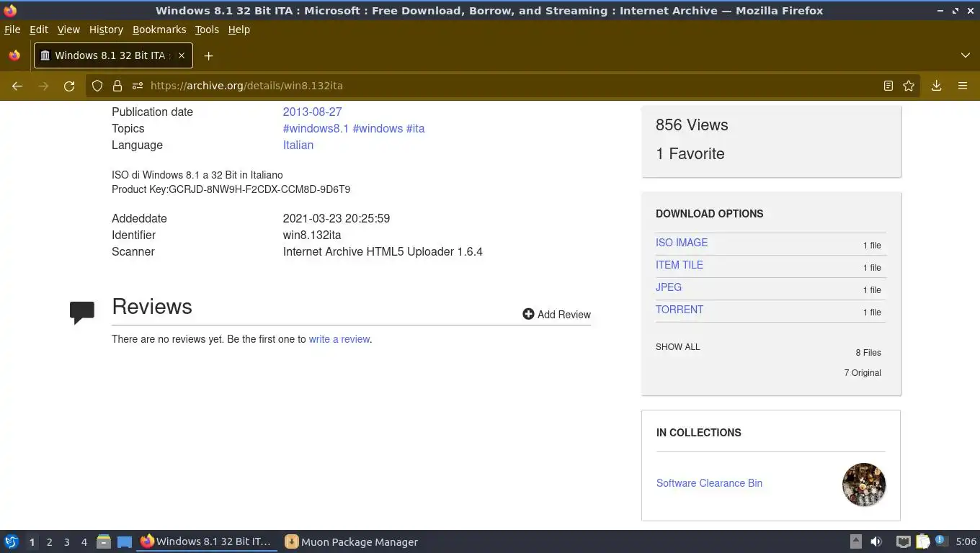Click the Add Review button
Screen dimensions: 980x553
[x=556, y=314]
